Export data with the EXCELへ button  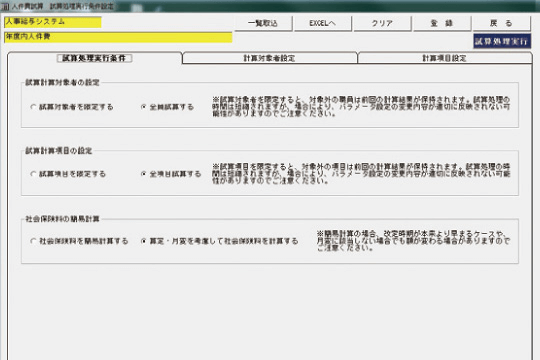(323, 23)
